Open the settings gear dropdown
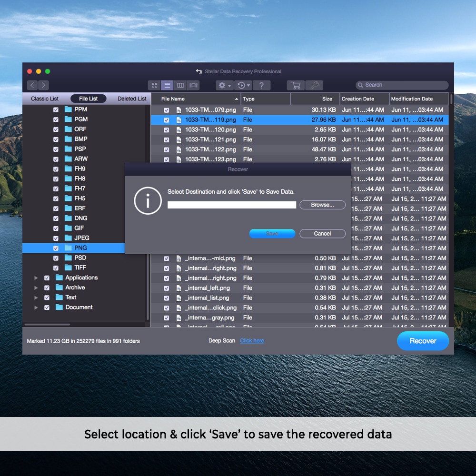Screen dimensions: 476x476 click(x=224, y=85)
